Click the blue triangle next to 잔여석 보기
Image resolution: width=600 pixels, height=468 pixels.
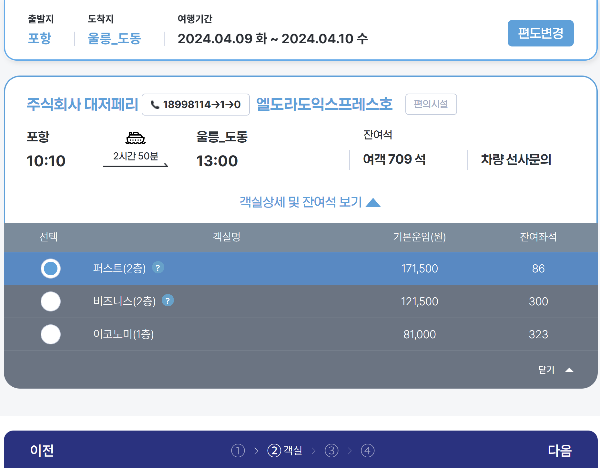click(373, 202)
